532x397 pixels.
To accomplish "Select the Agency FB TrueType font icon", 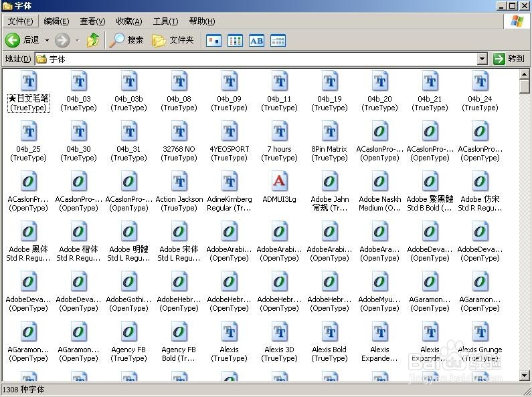I will [129, 332].
